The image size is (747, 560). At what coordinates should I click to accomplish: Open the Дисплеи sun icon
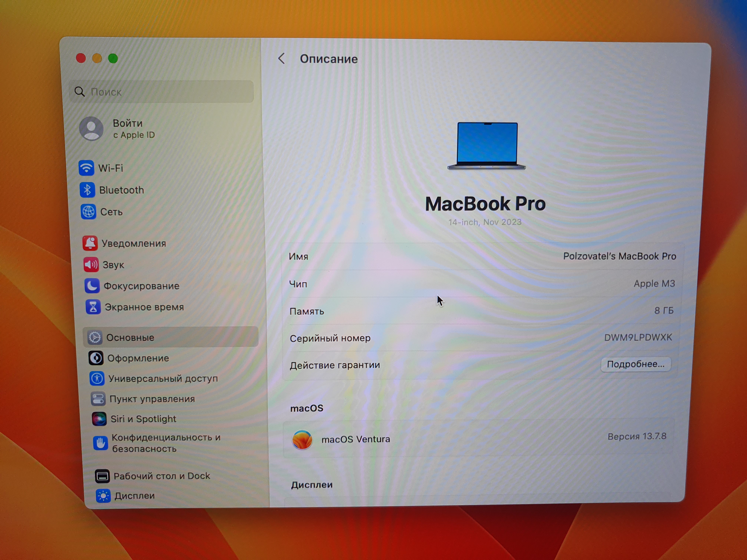[103, 496]
